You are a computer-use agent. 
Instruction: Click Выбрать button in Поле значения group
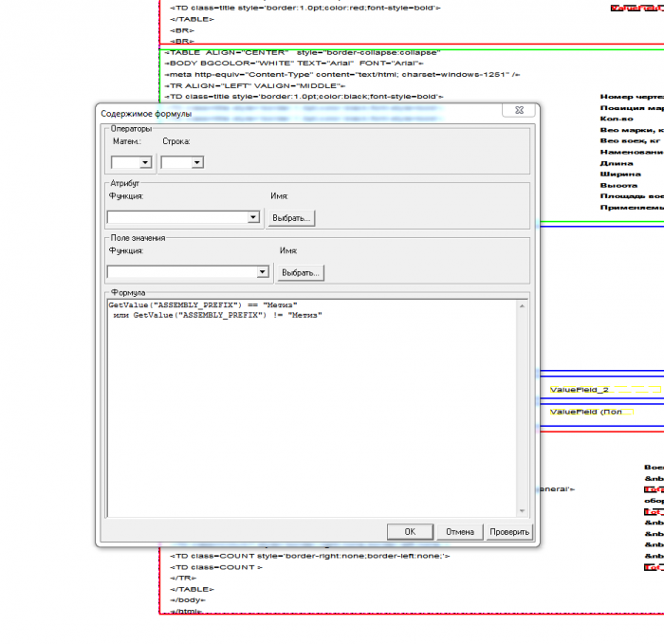[301, 272]
